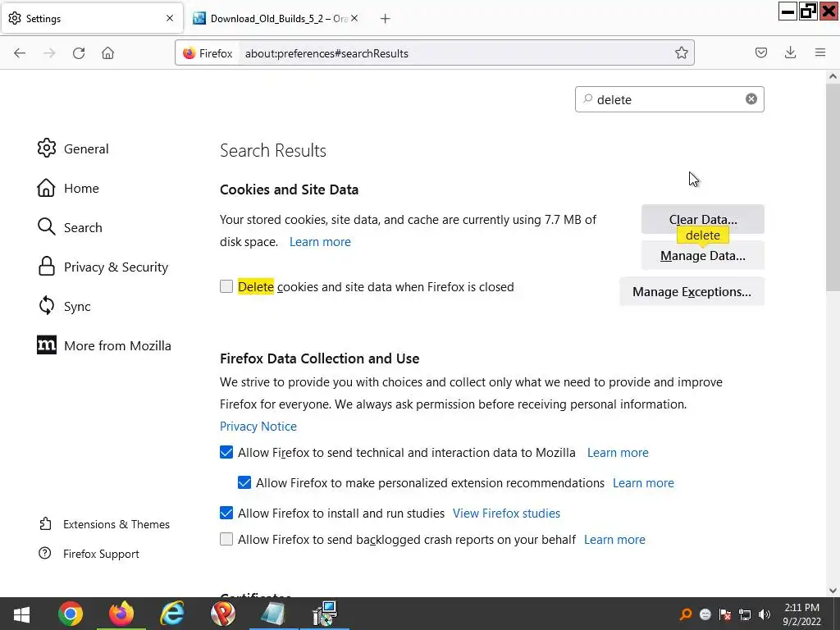The height and width of the screenshot is (630, 840).
Task: Enable delete cookies when Firefox closes
Action: coord(226,286)
